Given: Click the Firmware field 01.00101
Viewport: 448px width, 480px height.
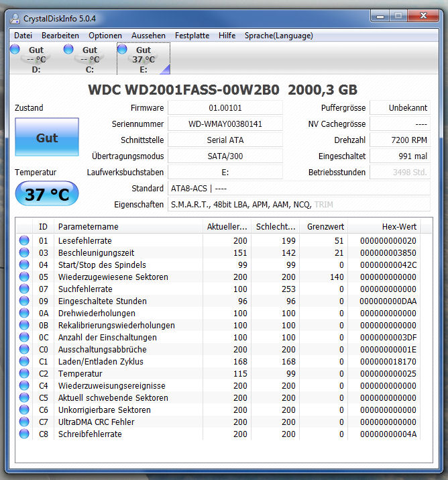Looking at the screenshot, I should [225, 108].
